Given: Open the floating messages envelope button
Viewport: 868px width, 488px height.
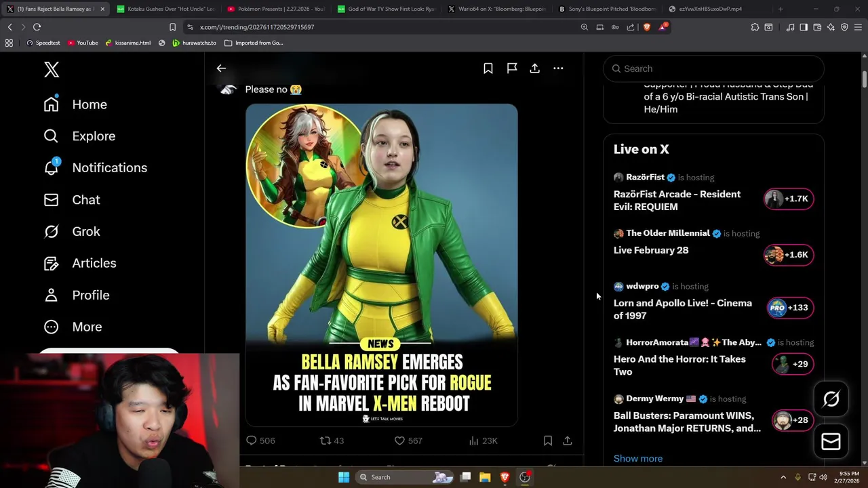Looking at the screenshot, I should (831, 441).
